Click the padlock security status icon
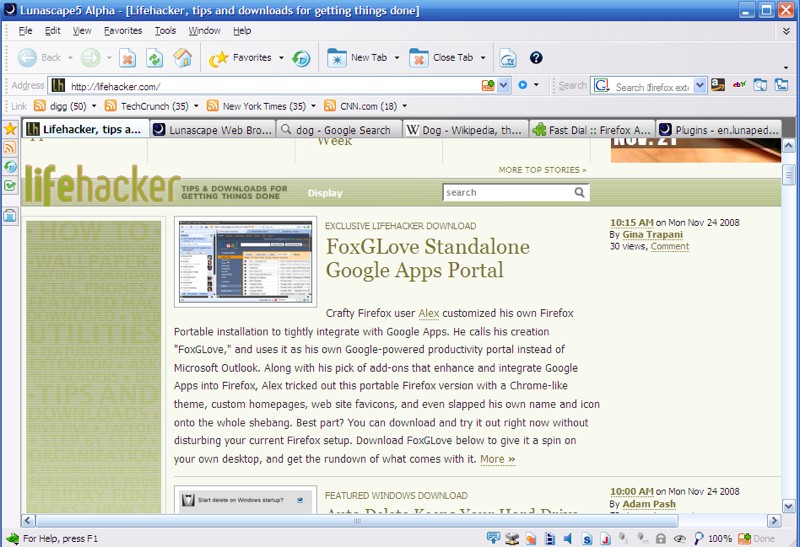Viewport: 800px width, 547px height. click(x=661, y=539)
